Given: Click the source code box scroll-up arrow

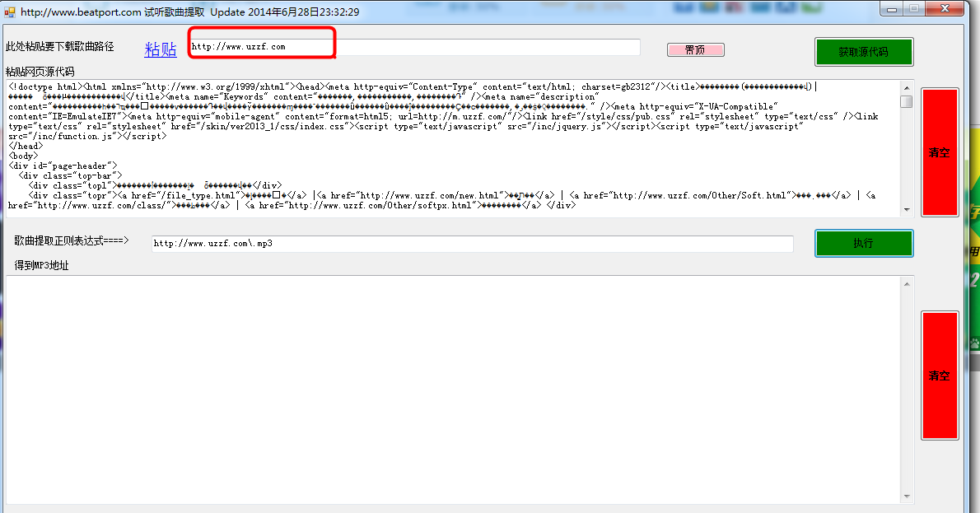Looking at the screenshot, I should click(x=907, y=87).
